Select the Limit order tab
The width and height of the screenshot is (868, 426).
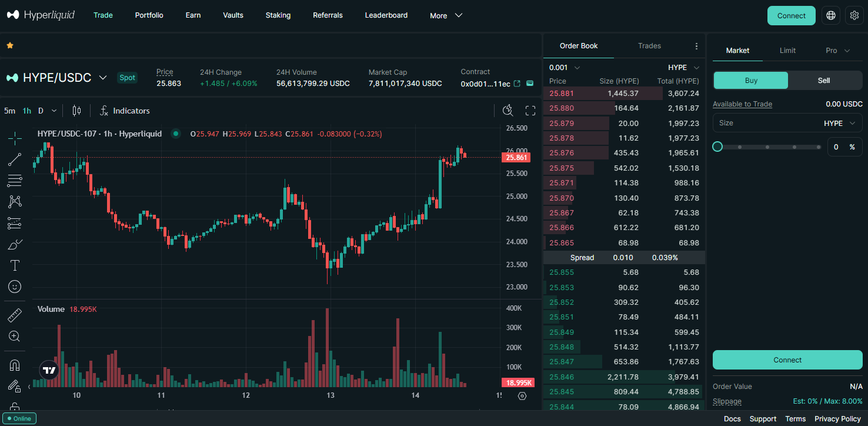pos(787,51)
